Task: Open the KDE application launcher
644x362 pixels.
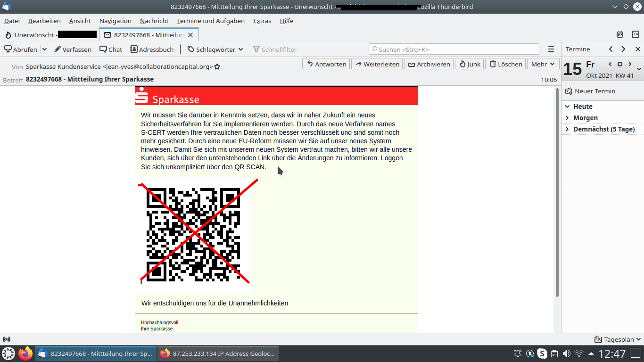Action: tap(8, 354)
